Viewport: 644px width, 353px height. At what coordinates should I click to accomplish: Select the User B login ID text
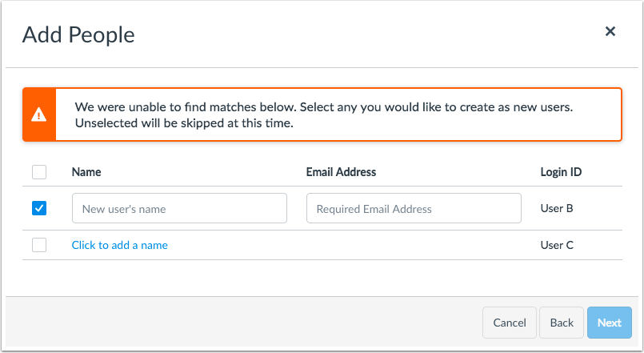tap(557, 208)
